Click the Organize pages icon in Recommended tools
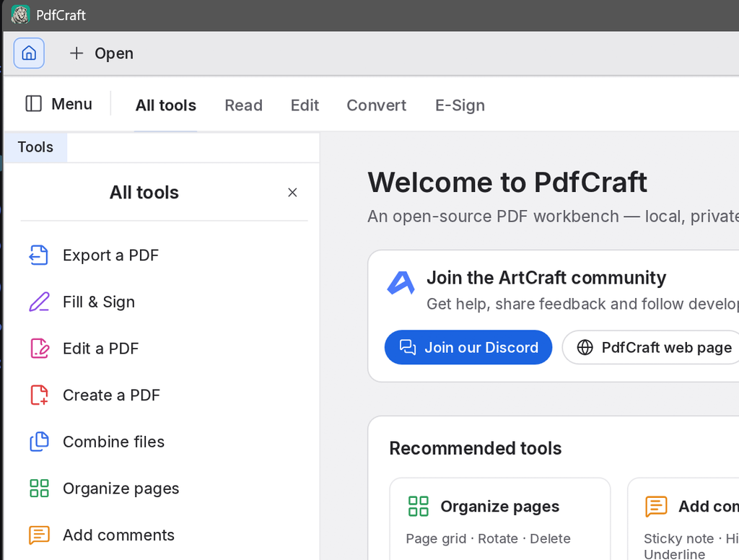739x560 pixels. click(x=419, y=507)
